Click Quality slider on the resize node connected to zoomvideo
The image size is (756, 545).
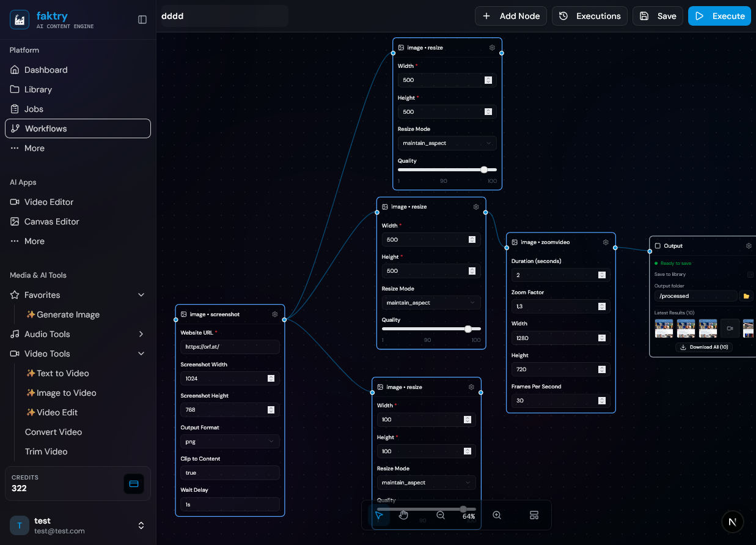431,329
